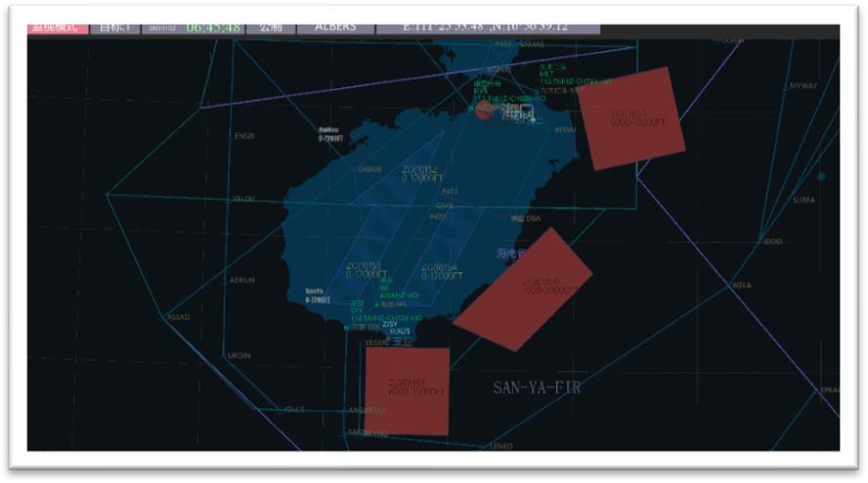Click the ZJSY Sanya airport label

click(390, 324)
